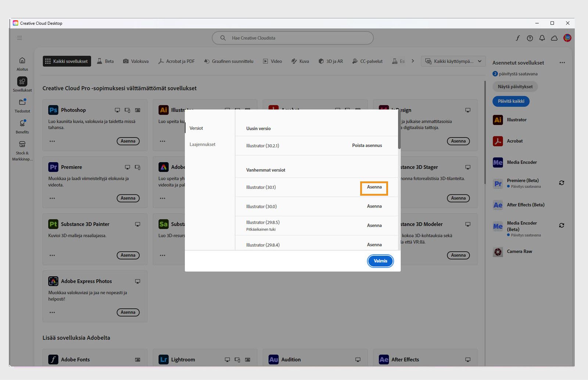Switch to the Laajennukset tab
The width and height of the screenshot is (588, 380).
click(x=202, y=144)
